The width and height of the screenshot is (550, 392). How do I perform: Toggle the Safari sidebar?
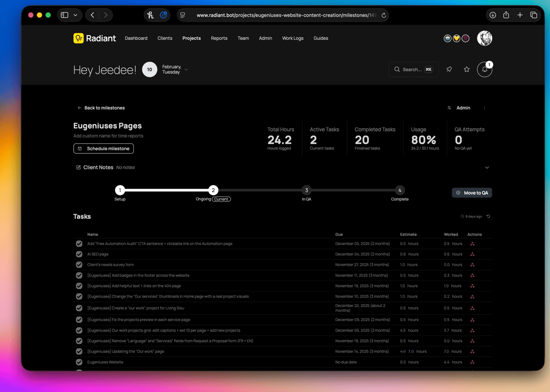tap(65, 15)
